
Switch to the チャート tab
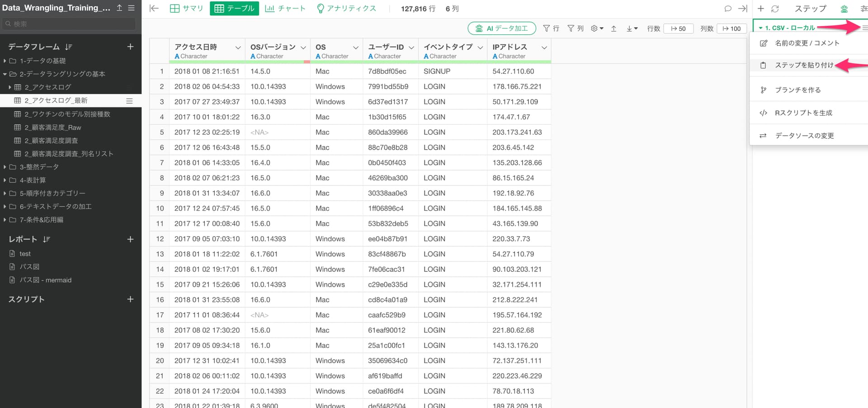click(285, 9)
